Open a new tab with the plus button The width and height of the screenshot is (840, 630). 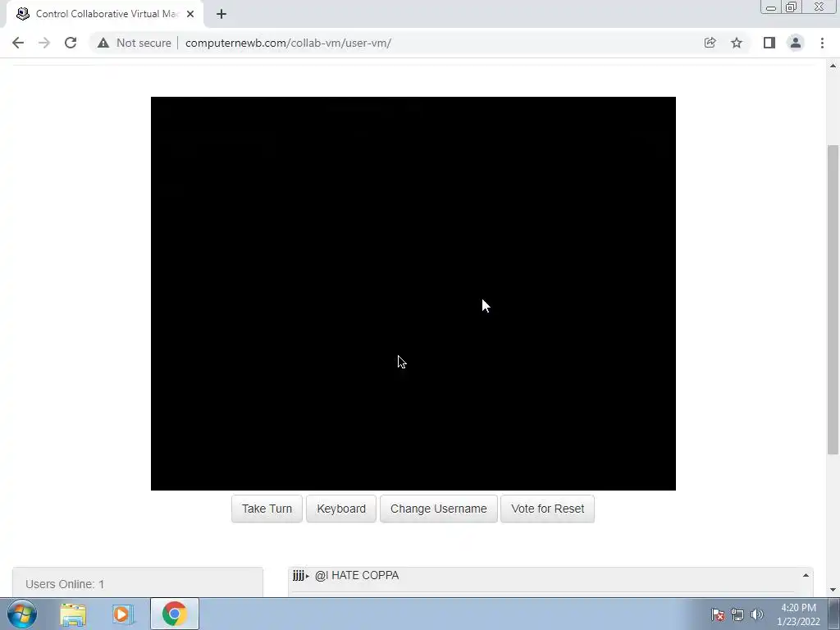tap(221, 14)
